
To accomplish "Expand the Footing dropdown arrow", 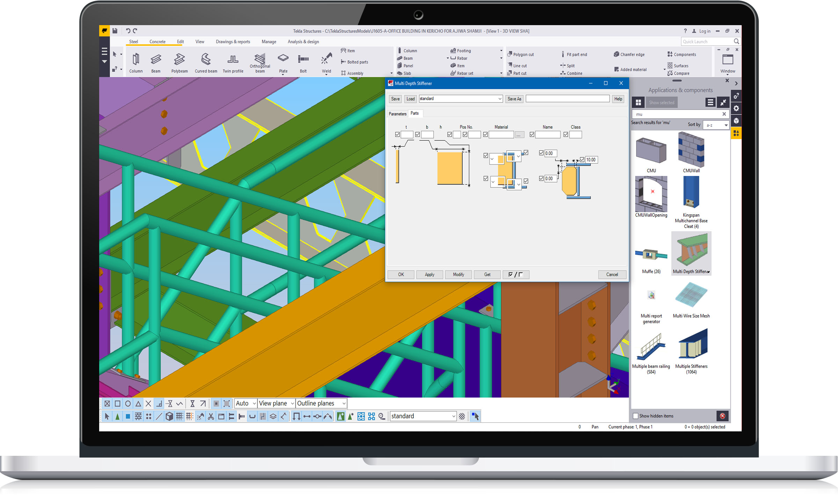I will (x=501, y=51).
